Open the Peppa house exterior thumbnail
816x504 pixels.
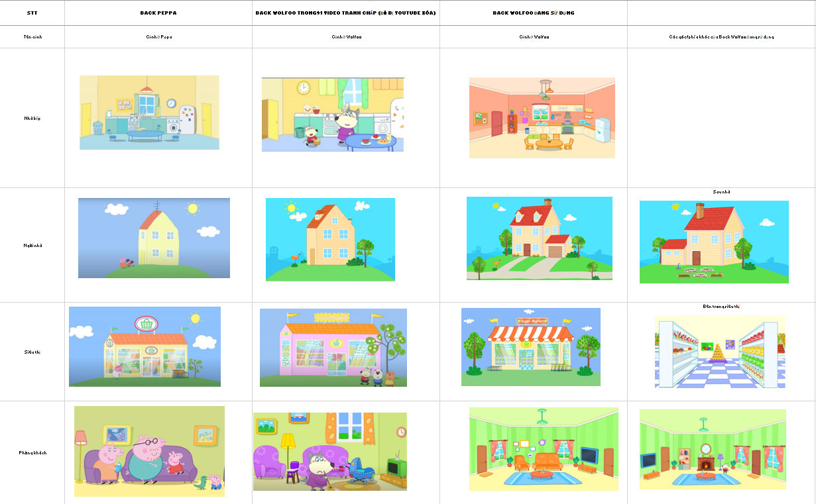pos(154,238)
